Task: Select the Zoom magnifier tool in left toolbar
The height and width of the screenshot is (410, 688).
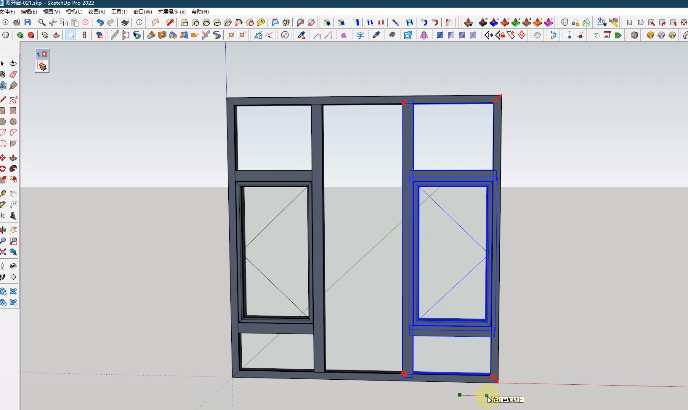Action: tap(4, 241)
